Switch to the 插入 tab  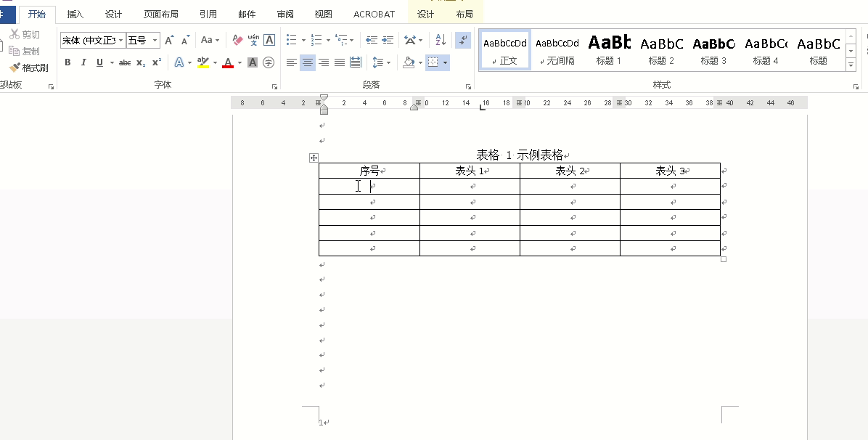[75, 15]
